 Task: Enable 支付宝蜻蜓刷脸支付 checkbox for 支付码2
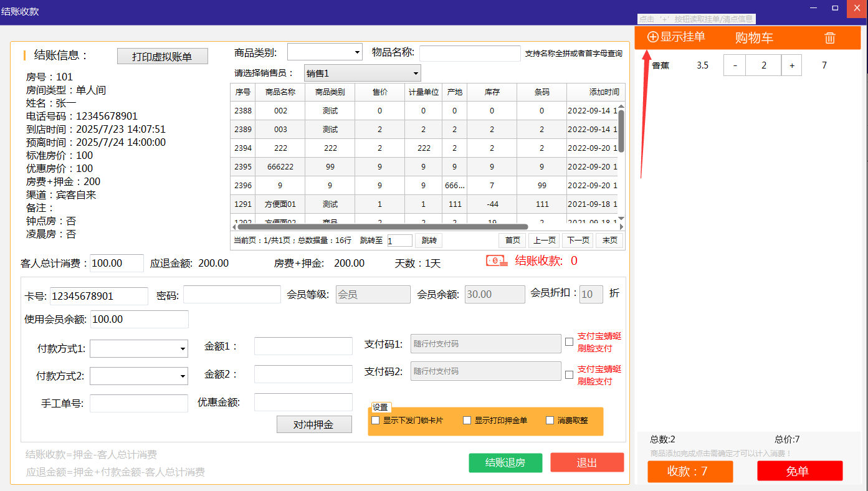pyautogui.click(x=569, y=375)
